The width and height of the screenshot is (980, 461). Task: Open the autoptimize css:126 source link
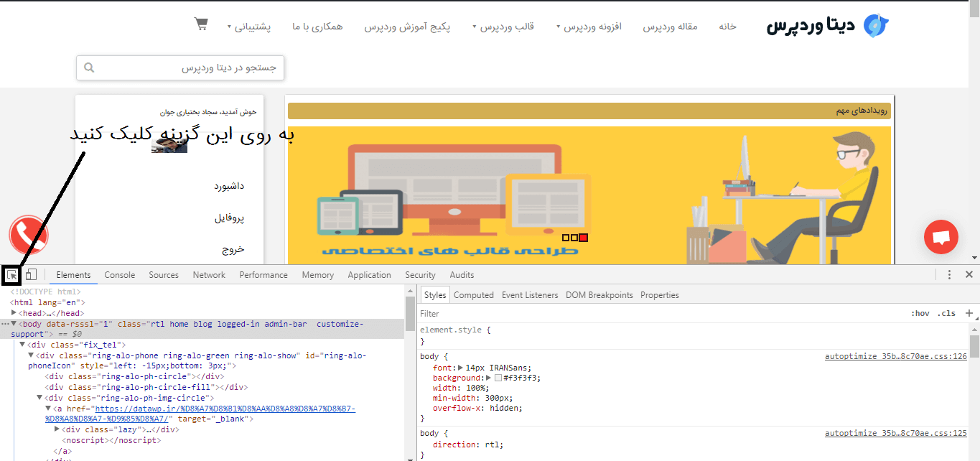[895, 356]
